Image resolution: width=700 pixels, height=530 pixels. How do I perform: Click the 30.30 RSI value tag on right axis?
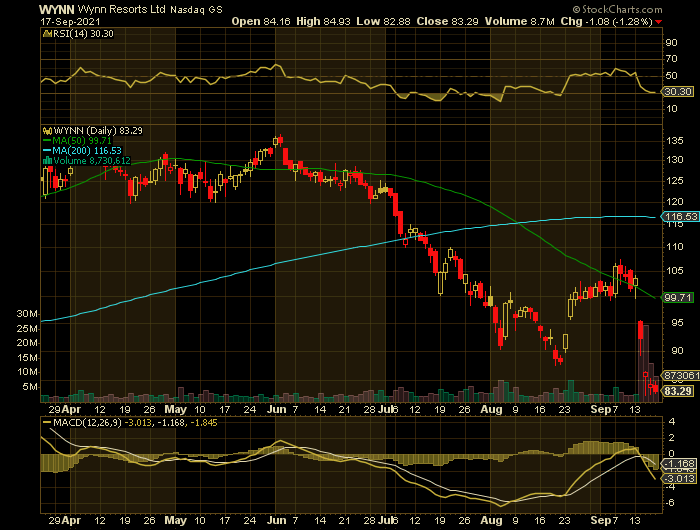[x=678, y=92]
